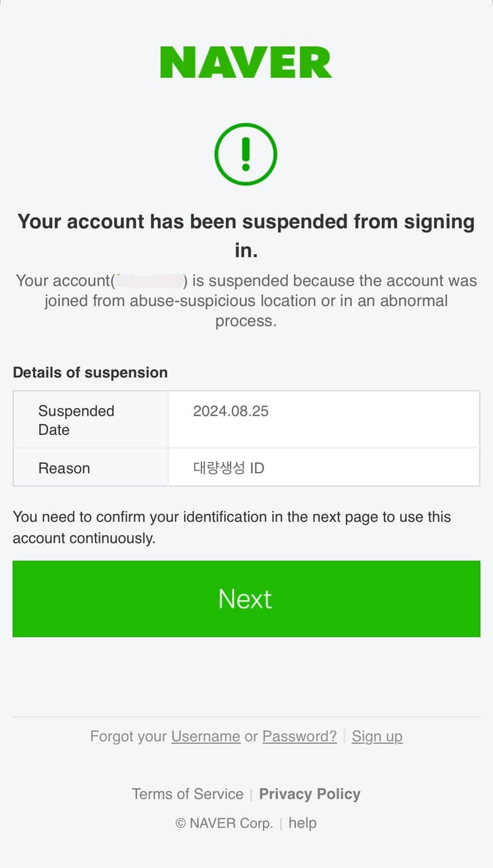Open the Privacy Policy link
Image resolution: width=493 pixels, height=868 pixels.
[309, 794]
